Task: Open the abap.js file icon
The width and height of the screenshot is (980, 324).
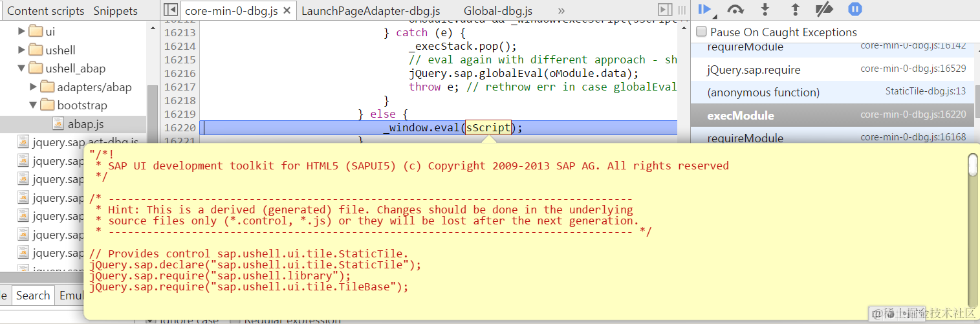Action: (58, 124)
